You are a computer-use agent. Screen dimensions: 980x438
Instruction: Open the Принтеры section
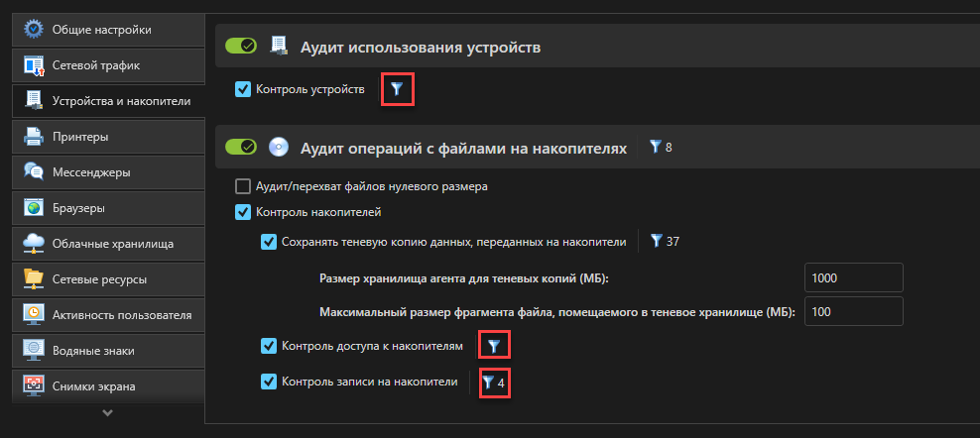109,136
